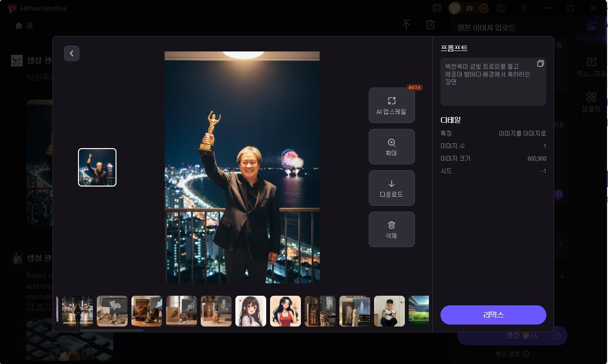Open the feedback chat icon in titlebar
Image resolution: width=608 pixels, height=364 pixels.
click(436, 8)
